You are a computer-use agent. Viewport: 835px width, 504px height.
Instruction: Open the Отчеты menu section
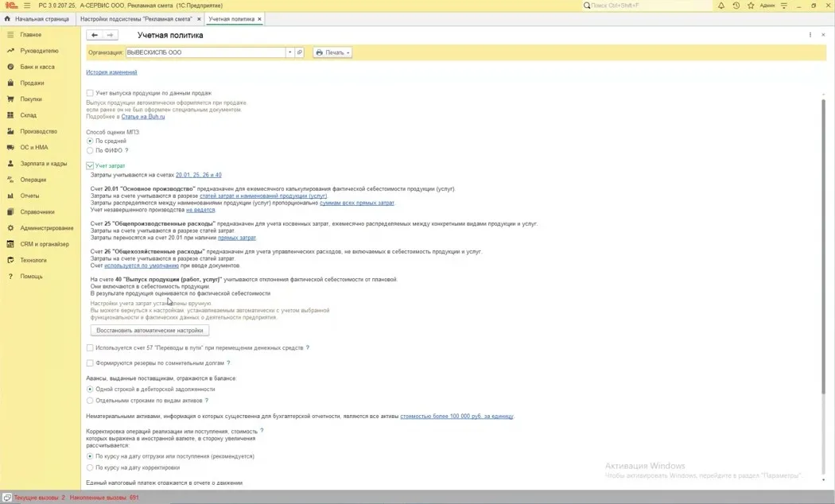[x=30, y=196]
